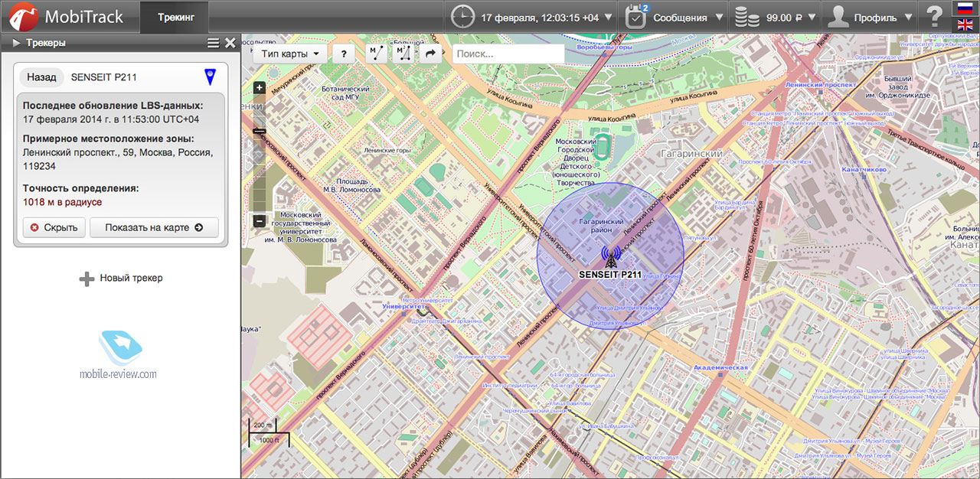Click Площадь М.В. Ломоносова label
980x479 pixels.
tap(351, 185)
